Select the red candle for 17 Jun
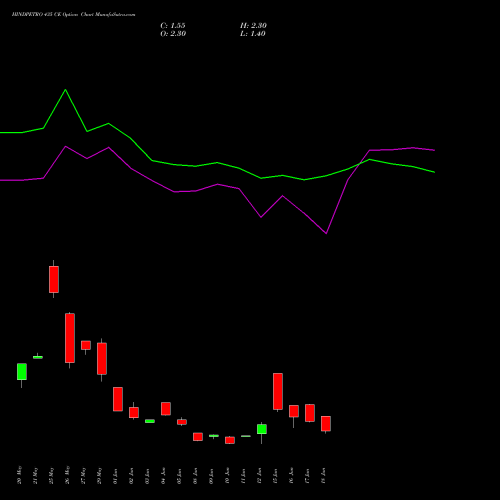The width and height of the screenshot is (500, 500). coord(310,413)
